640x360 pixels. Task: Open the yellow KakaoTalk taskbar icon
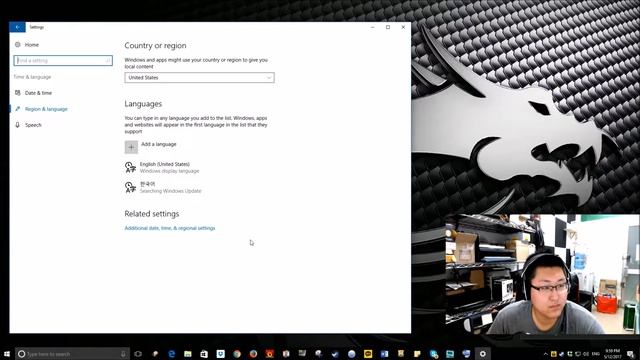pos(368,354)
